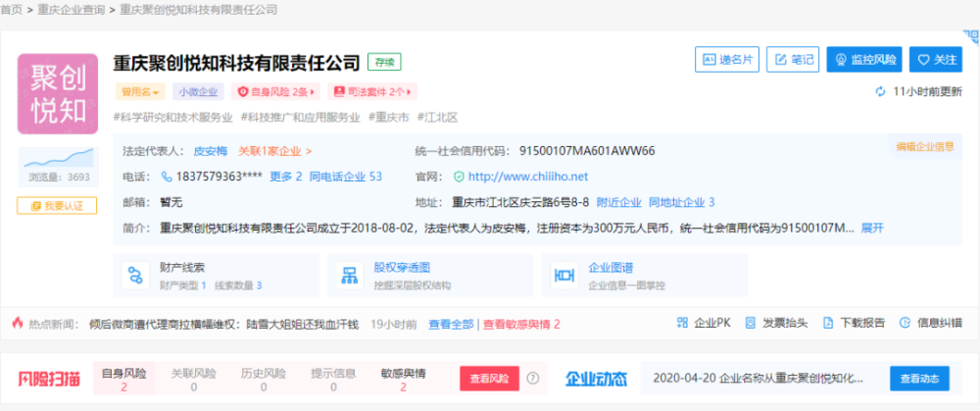Click the shield icon beside official website
Viewport: 980px width, 411px height.
(x=459, y=177)
